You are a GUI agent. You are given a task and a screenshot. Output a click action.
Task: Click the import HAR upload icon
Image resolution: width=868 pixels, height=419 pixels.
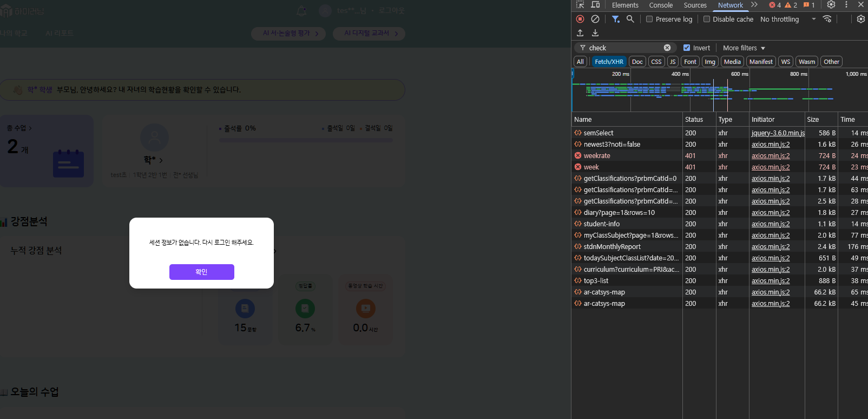point(580,33)
